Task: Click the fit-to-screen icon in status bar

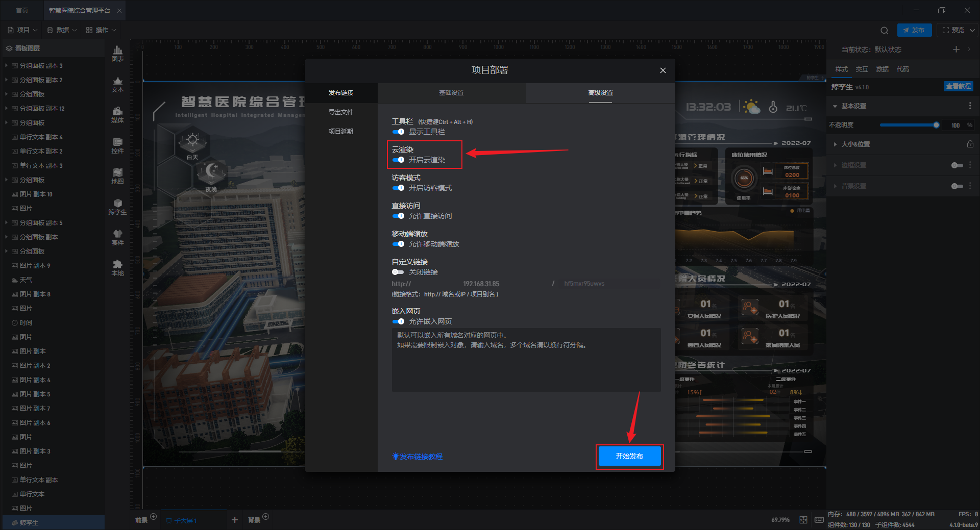Action: tap(803, 520)
